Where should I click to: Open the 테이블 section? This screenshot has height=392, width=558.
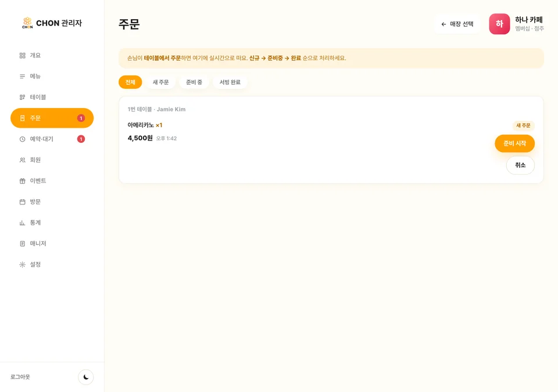(52, 97)
